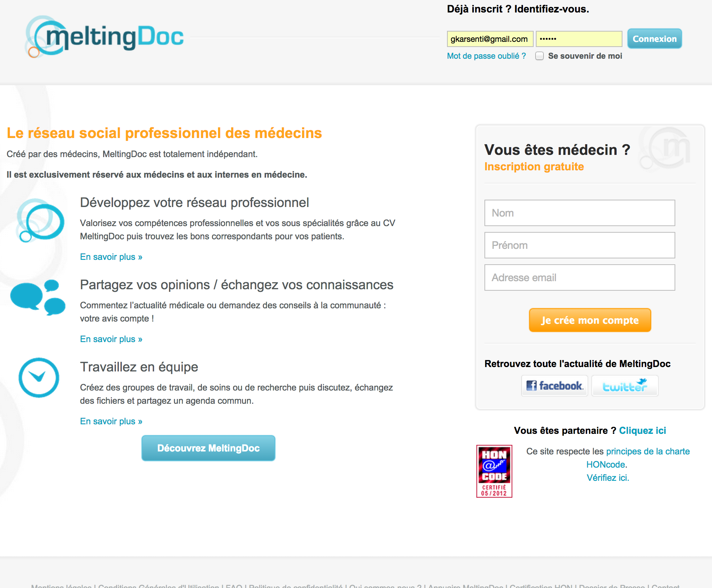This screenshot has width=712, height=588.
Task: Click the Développez votre réseau professionnel heading
Action: (x=195, y=203)
